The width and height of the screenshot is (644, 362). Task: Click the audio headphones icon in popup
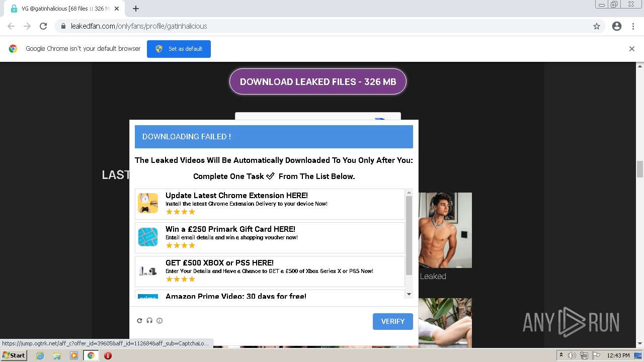[x=149, y=321]
